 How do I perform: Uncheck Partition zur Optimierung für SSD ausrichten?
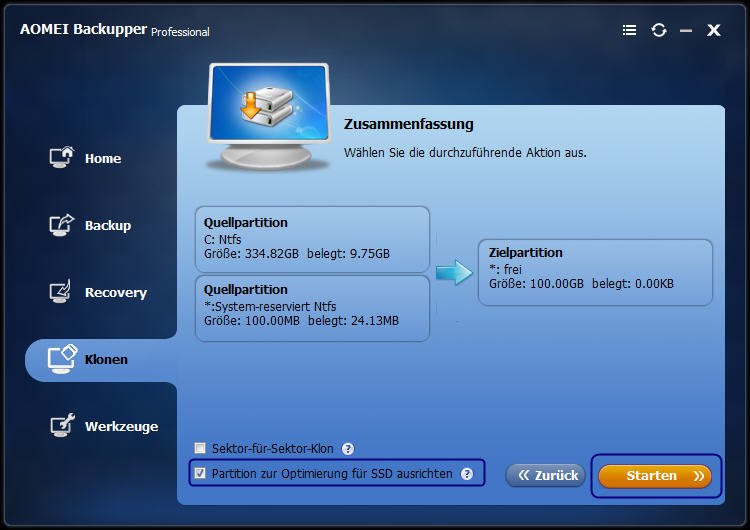pos(200,473)
